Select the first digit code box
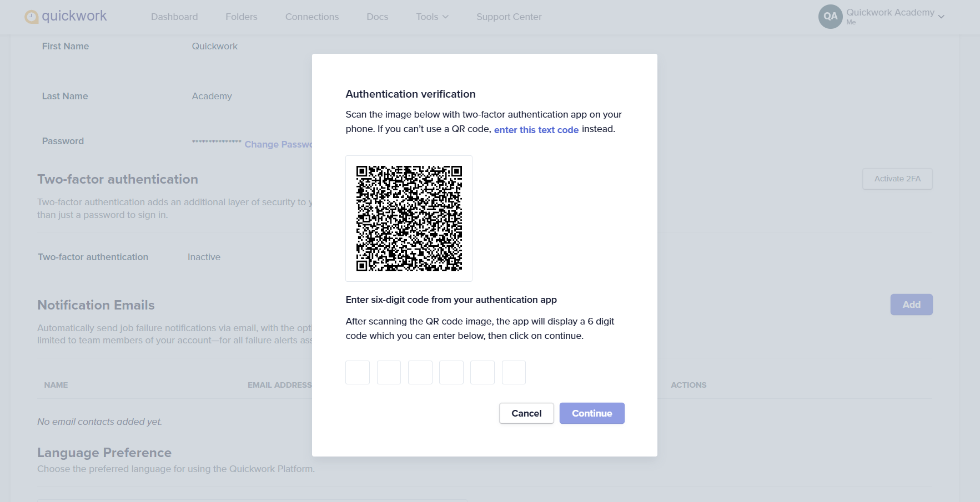Image resolution: width=980 pixels, height=502 pixels. pos(358,372)
